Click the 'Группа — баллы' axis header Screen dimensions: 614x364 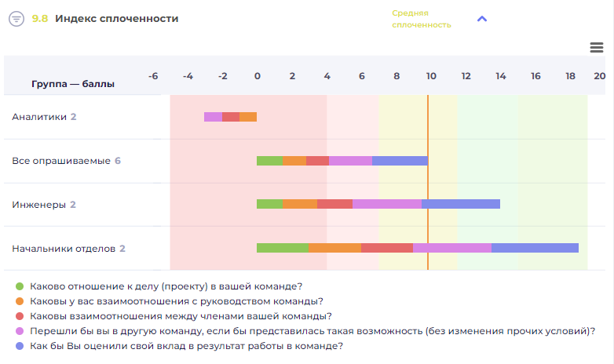(73, 83)
